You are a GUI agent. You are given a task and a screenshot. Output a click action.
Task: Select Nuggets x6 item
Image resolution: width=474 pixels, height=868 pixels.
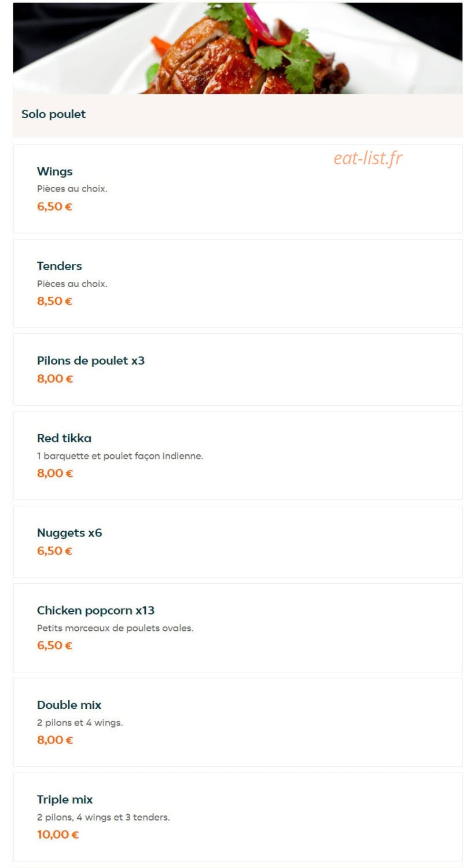237,542
